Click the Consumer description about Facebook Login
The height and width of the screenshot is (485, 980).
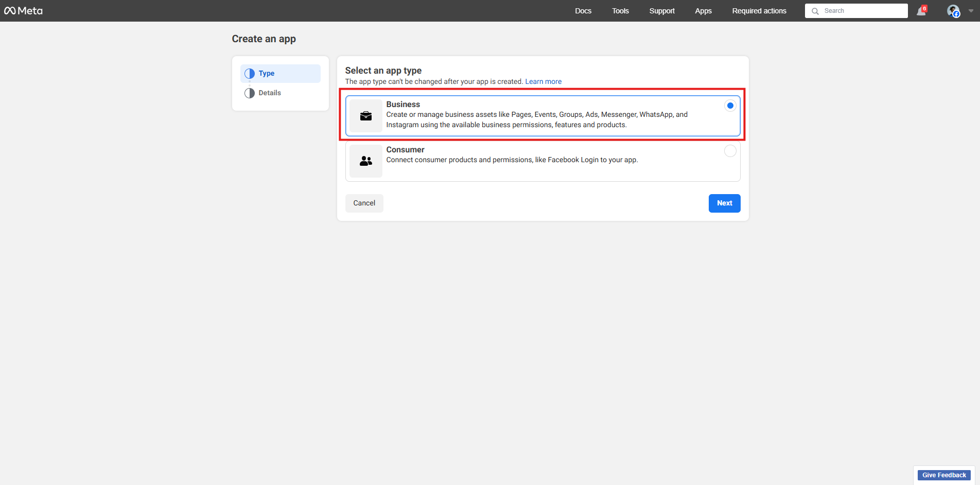512,160
